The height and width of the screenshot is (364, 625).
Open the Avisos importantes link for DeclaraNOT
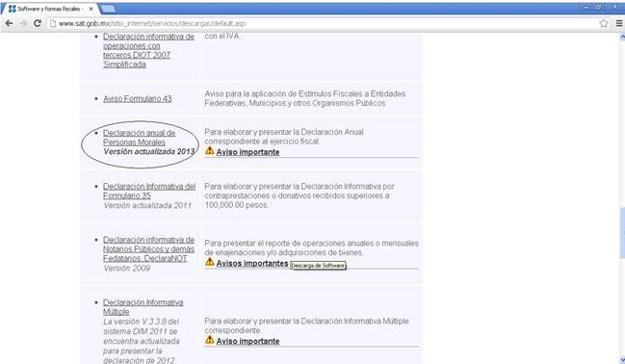click(x=252, y=263)
